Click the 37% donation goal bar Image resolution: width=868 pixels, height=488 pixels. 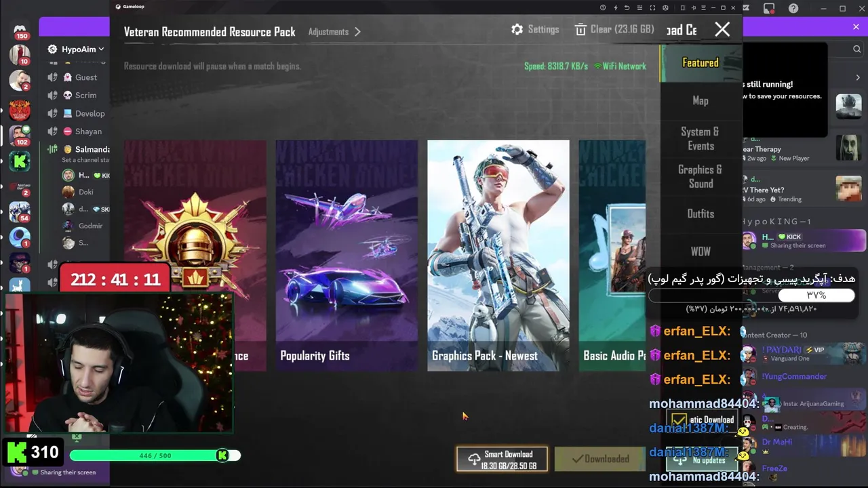(x=751, y=296)
